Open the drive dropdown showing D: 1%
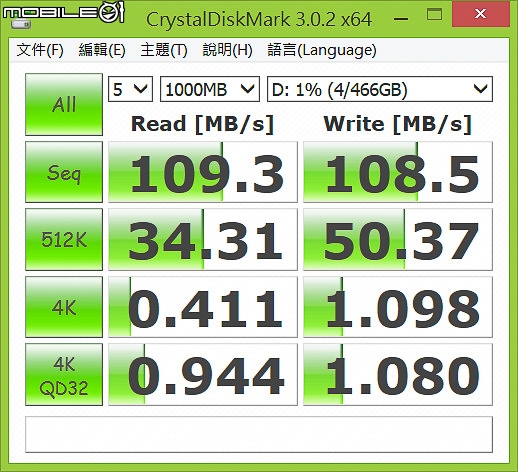This screenshot has width=518, height=472. [380, 89]
